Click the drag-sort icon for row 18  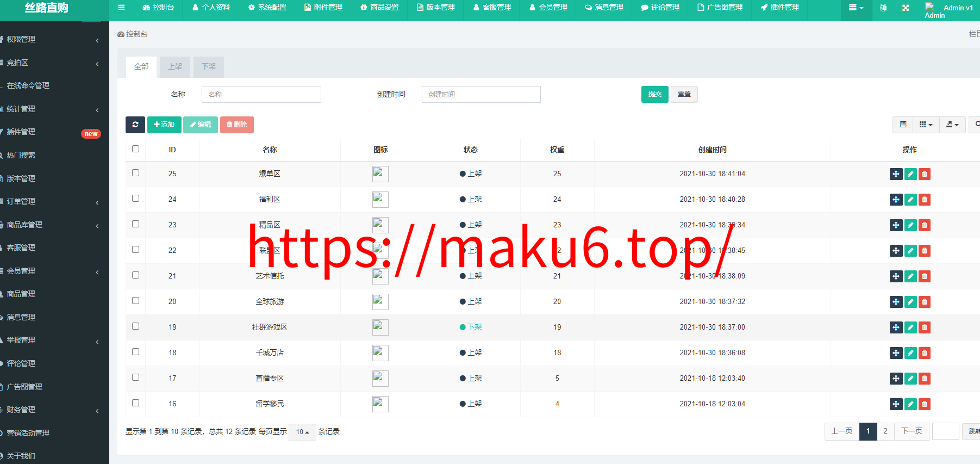(896, 353)
